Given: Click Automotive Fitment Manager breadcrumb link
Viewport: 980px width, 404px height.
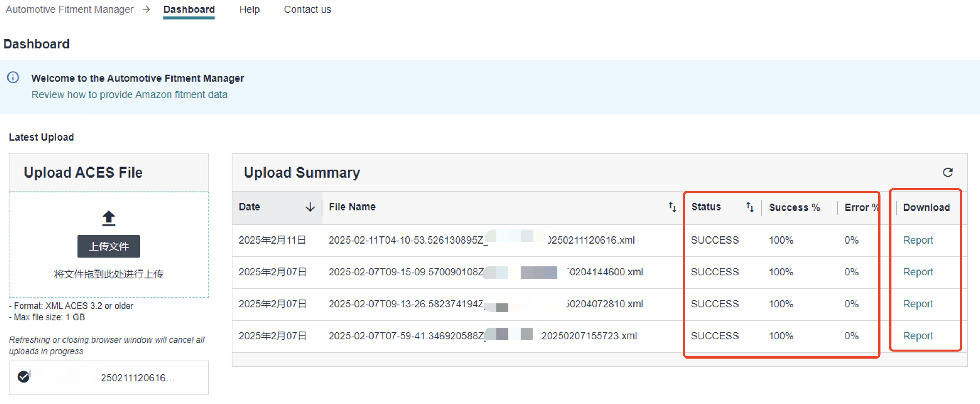Looking at the screenshot, I should [x=69, y=10].
